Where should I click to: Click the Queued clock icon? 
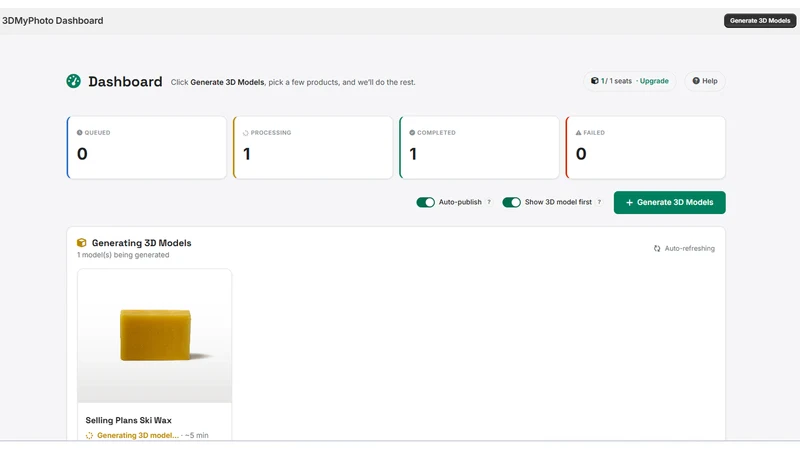tap(80, 133)
